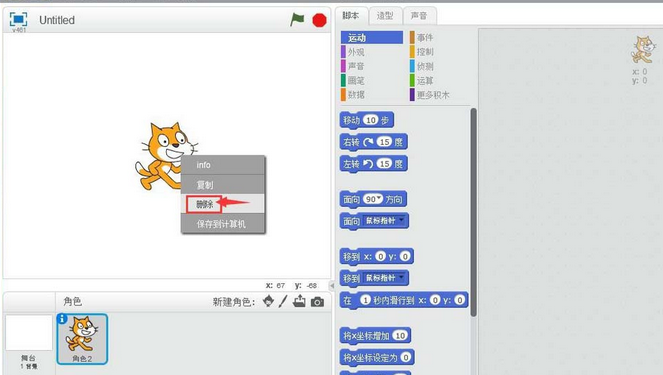Edit the 10 value in 将x坐标增加 block
This screenshot has height=375, width=663.
click(x=400, y=336)
